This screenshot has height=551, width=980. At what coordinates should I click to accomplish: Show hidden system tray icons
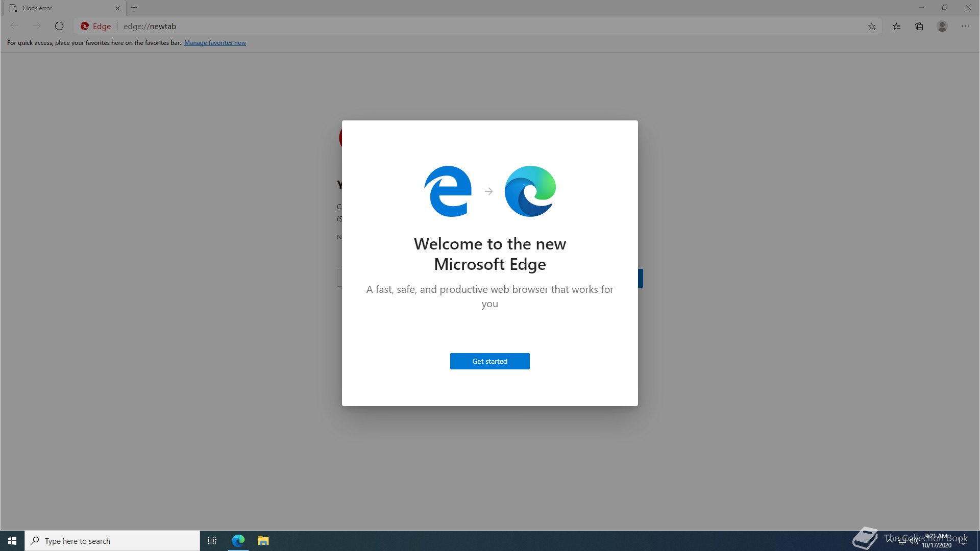pyautogui.click(x=890, y=540)
